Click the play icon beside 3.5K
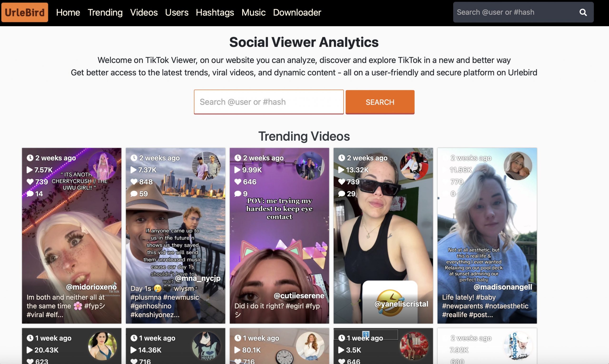 click(341, 350)
